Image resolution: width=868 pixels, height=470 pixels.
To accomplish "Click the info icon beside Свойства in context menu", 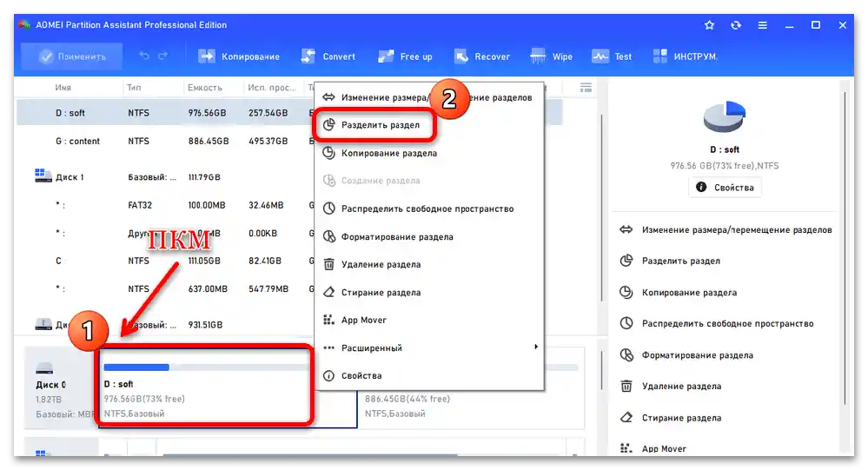I will click(x=328, y=376).
